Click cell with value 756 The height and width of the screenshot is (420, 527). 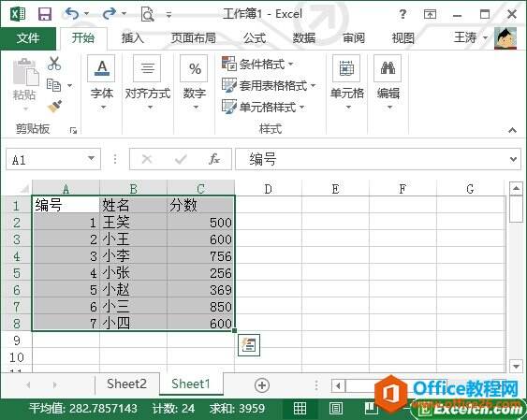tap(200, 255)
